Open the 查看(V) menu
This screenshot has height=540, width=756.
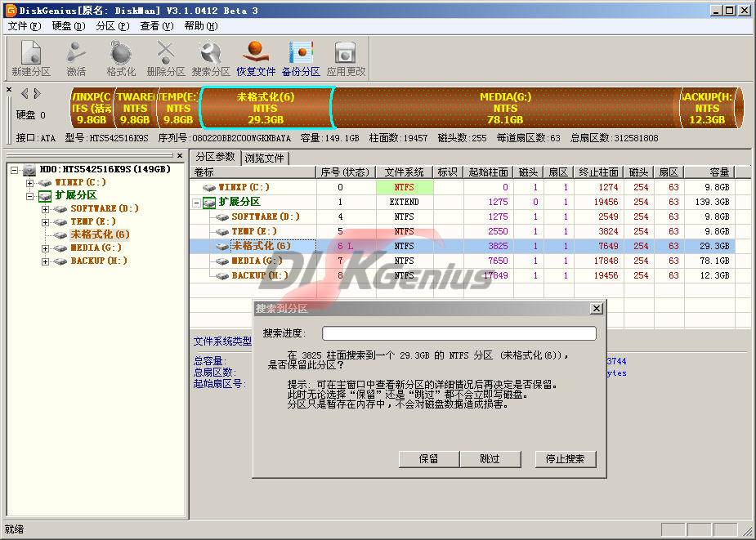[x=157, y=26]
